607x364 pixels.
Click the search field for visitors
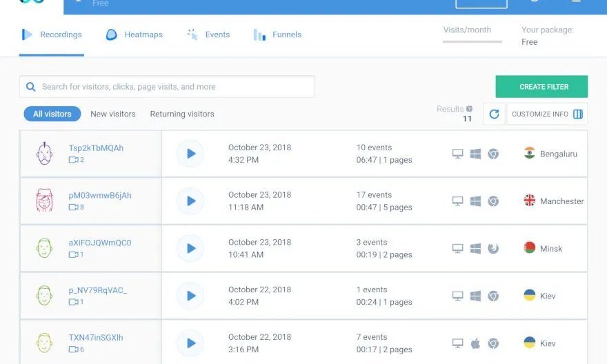pos(167,87)
